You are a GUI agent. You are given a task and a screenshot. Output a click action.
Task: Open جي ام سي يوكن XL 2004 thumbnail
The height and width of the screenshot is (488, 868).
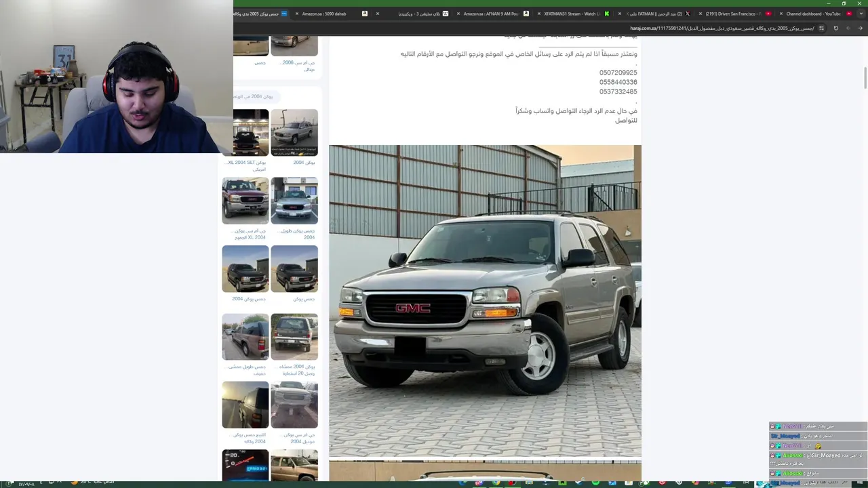click(245, 201)
